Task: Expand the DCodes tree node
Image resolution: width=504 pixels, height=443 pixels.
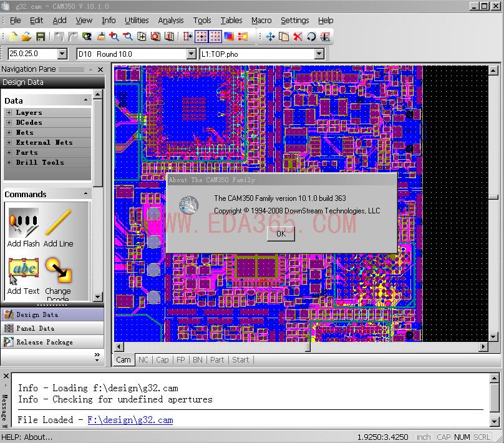Action: coord(9,122)
